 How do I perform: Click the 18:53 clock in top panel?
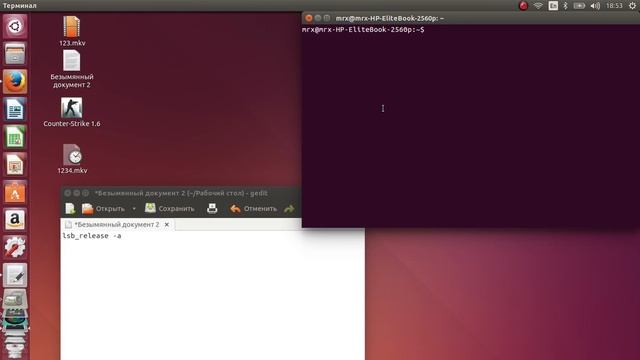coord(614,6)
